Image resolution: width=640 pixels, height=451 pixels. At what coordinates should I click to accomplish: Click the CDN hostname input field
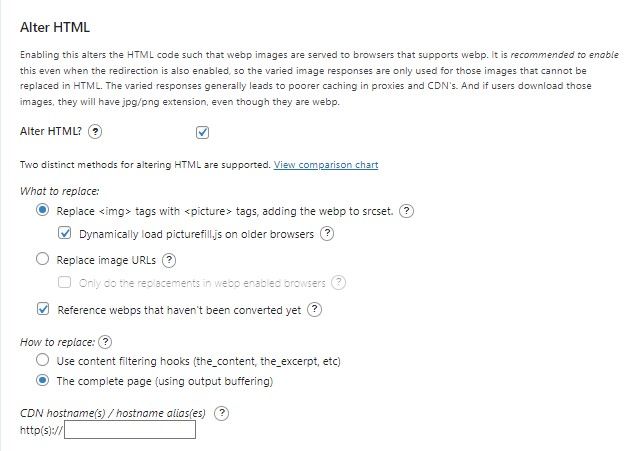tap(130, 430)
